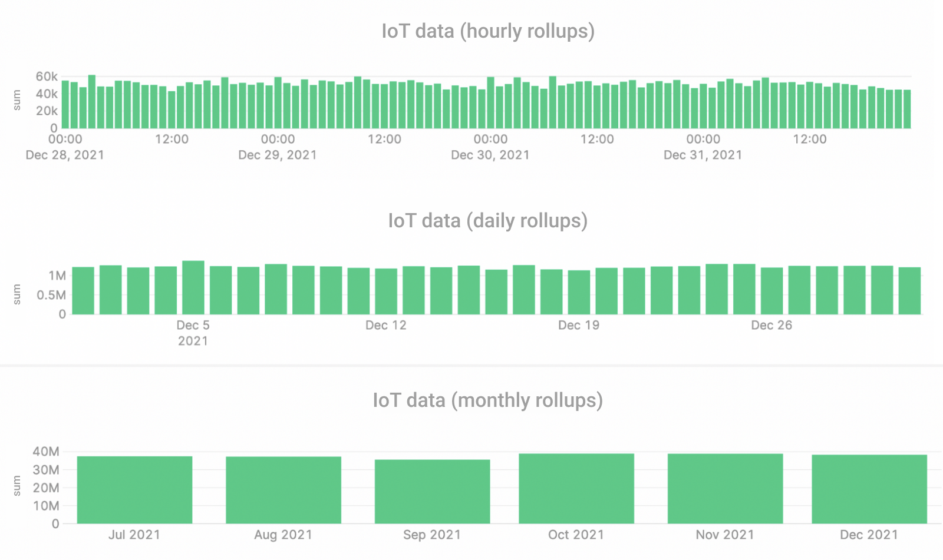The width and height of the screenshot is (943, 560).
Task: Select the Aug 2021 monthly bar
Action: click(x=283, y=490)
